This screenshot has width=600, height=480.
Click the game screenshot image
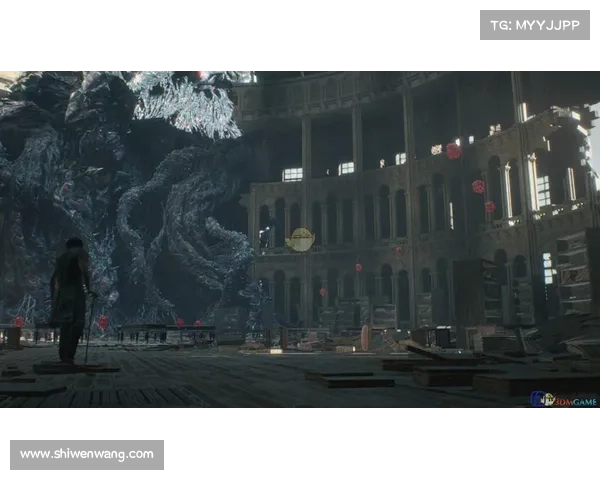300,239
